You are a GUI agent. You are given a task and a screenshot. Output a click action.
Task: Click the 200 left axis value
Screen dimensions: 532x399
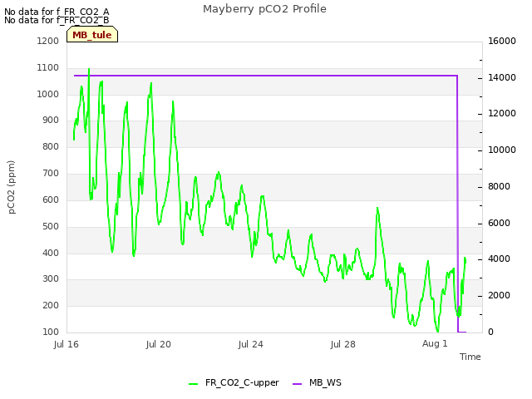click(51, 305)
